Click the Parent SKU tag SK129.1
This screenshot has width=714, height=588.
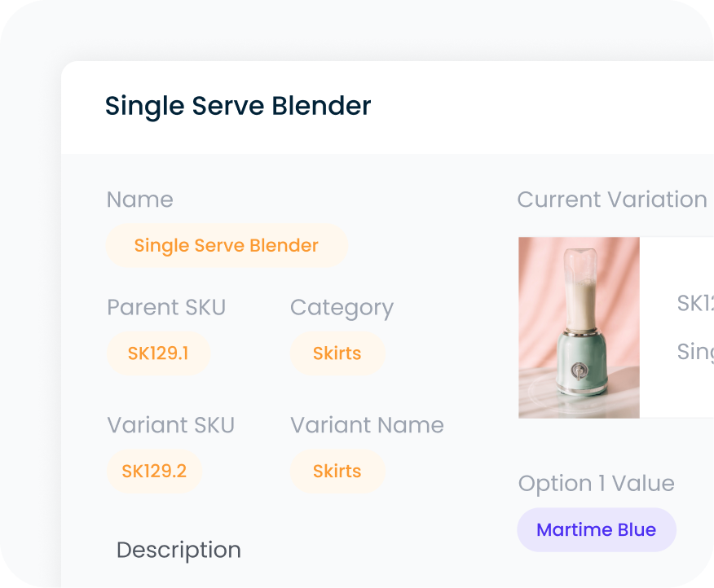tap(158, 353)
